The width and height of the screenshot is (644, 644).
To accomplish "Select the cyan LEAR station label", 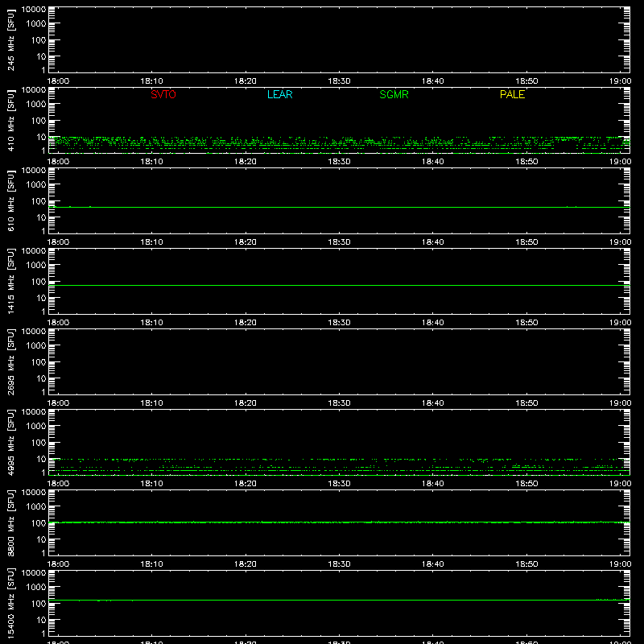I will pyautogui.click(x=279, y=94).
